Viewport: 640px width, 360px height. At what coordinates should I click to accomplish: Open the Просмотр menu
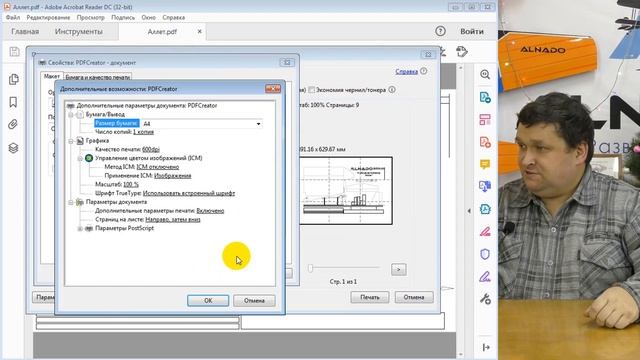click(91, 18)
